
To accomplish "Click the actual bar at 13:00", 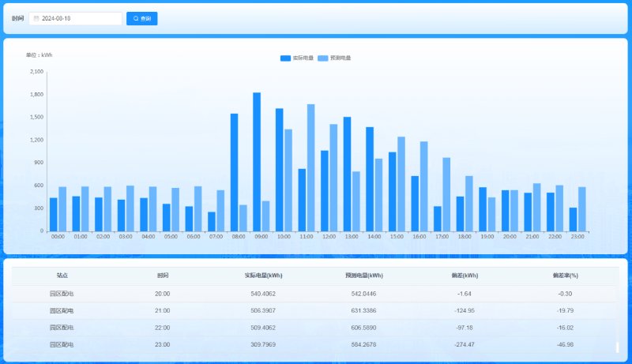I will pyautogui.click(x=347, y=174).
